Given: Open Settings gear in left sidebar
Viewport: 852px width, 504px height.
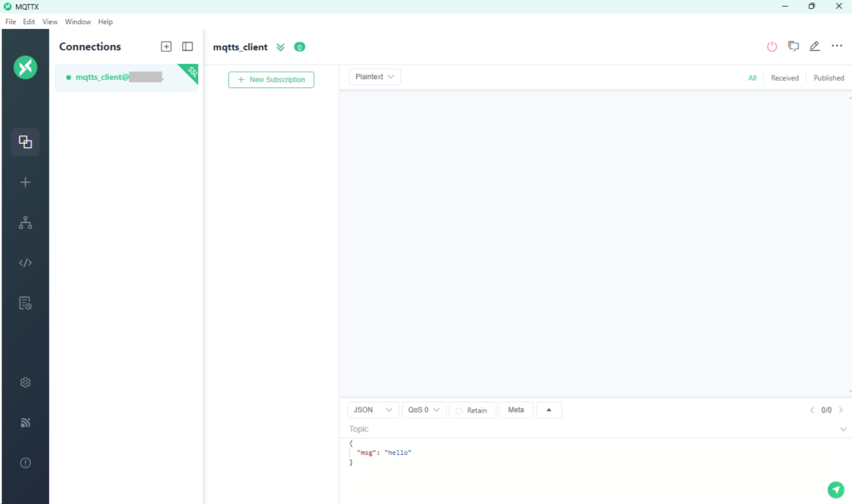Looking at the screenshot, I should (x=25, y=383).
